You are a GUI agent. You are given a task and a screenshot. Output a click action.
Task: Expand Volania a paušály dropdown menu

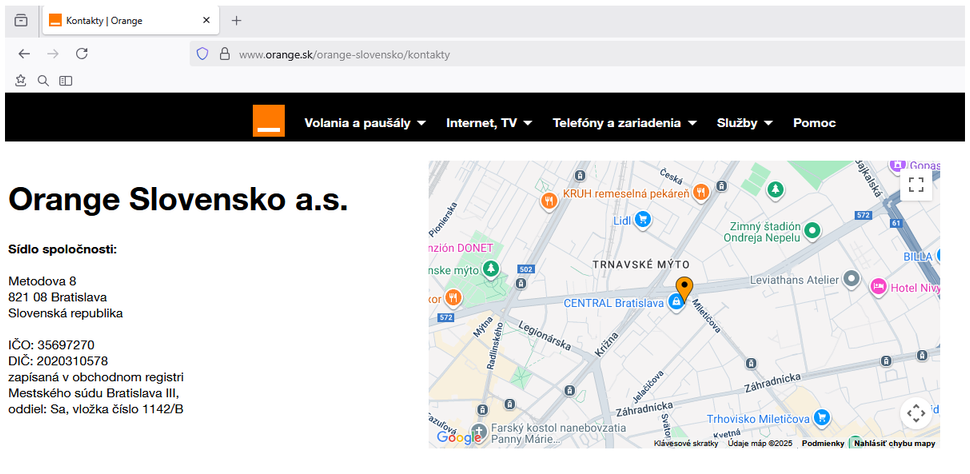point(365,123)
